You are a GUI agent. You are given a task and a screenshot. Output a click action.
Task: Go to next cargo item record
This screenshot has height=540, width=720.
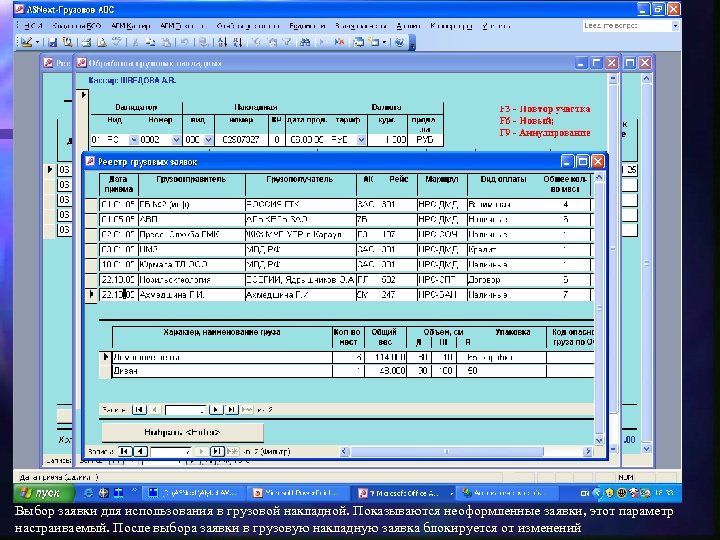[x=216, y=410]
